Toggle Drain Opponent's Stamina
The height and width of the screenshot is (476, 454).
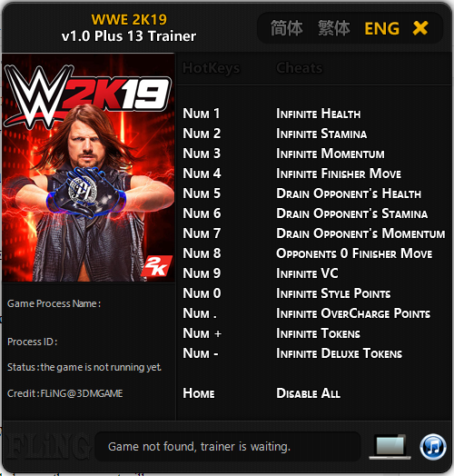pyautogui.click(x=352, y=213)
